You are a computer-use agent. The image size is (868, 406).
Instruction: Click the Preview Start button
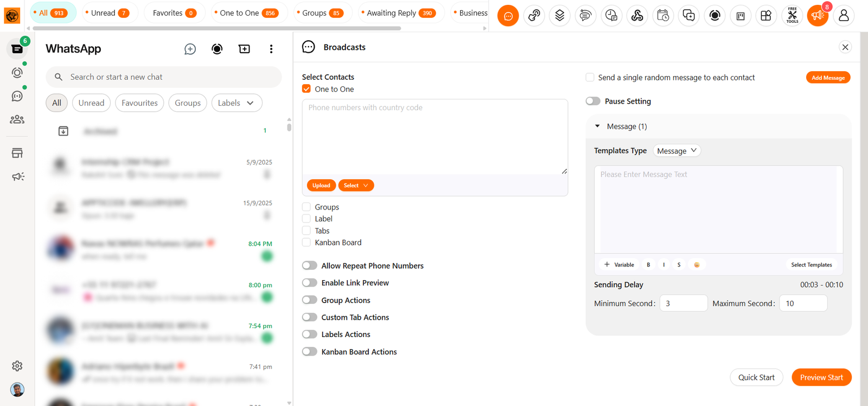tap(821, 377)
